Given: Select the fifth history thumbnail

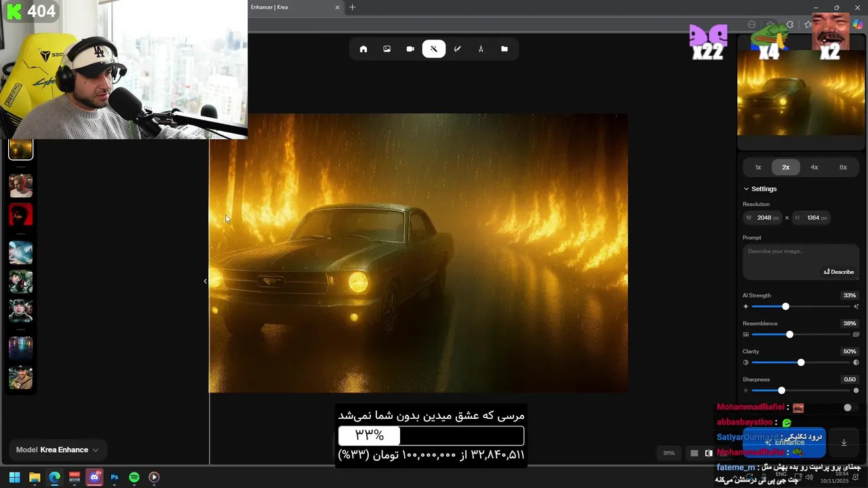Looking at the screenshot, I should [x=21, y=281].
